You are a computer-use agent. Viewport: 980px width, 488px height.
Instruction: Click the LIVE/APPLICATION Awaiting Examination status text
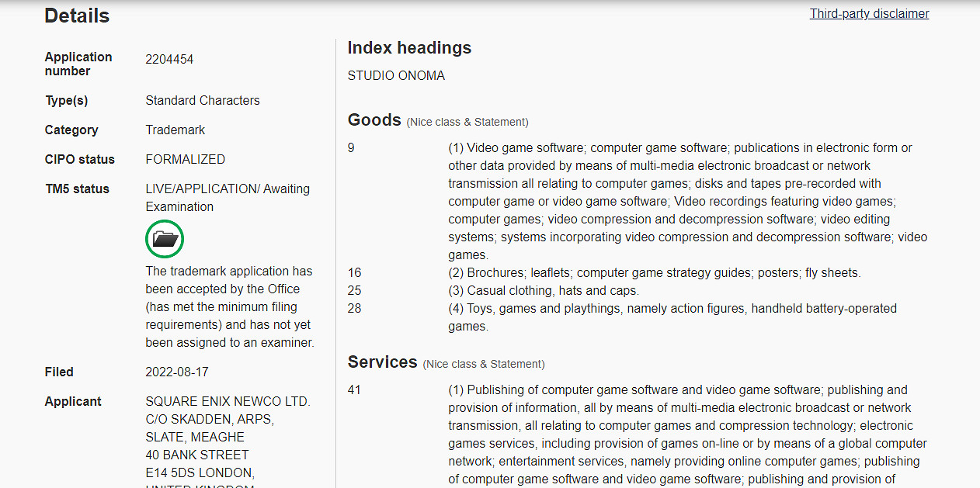click(x=228, y=197)
